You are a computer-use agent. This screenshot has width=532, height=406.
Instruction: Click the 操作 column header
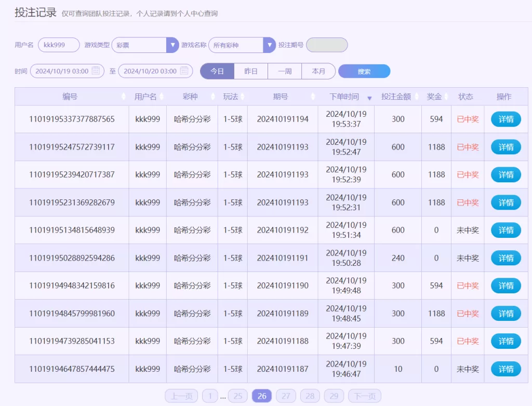pos(504,97)
